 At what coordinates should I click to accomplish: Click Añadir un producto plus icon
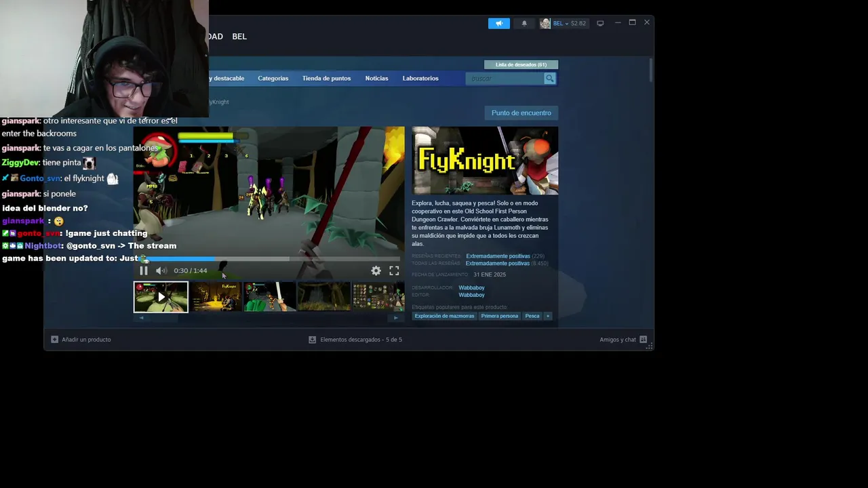(55, 340)
